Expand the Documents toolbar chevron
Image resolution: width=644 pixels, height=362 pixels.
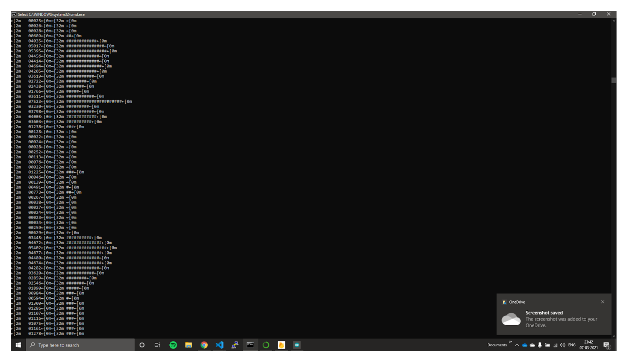click(511, 342)
